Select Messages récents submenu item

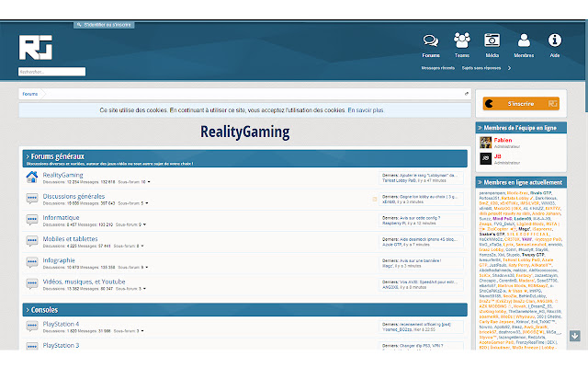click(437, 68)
